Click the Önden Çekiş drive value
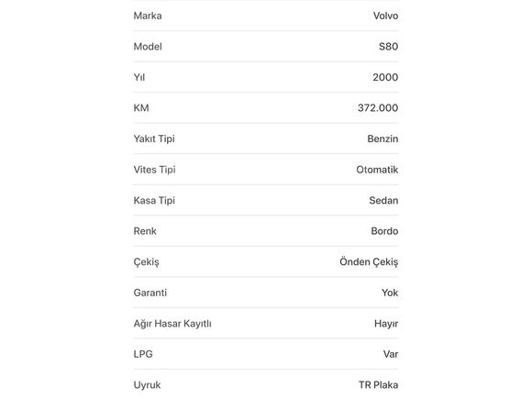 369,262
